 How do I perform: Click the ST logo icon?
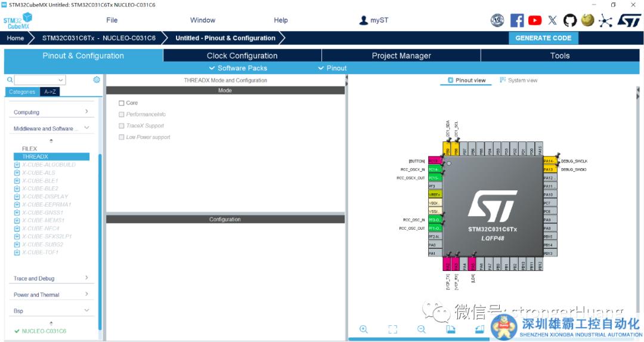point(628,20)
